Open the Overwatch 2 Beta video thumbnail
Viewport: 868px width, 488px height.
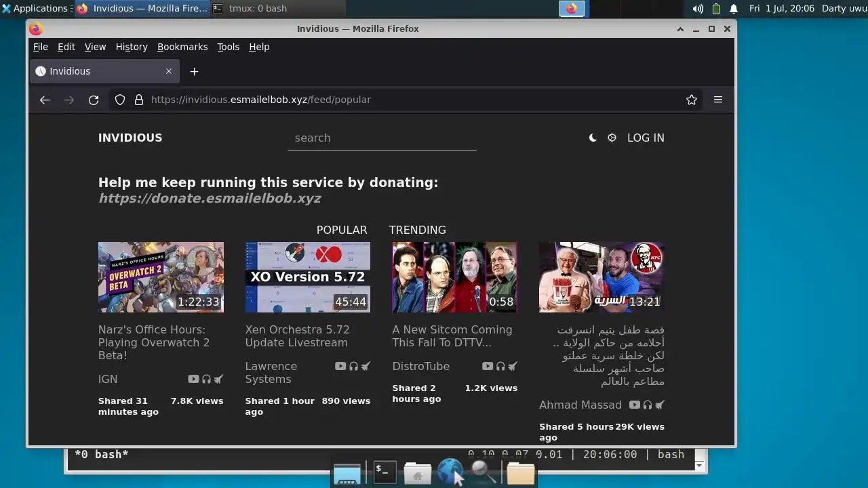161,277
